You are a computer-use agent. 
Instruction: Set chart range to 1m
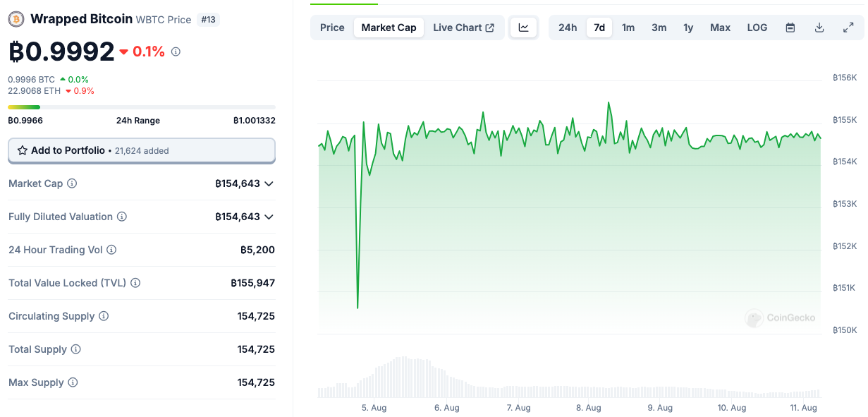(x=628, y=28)
